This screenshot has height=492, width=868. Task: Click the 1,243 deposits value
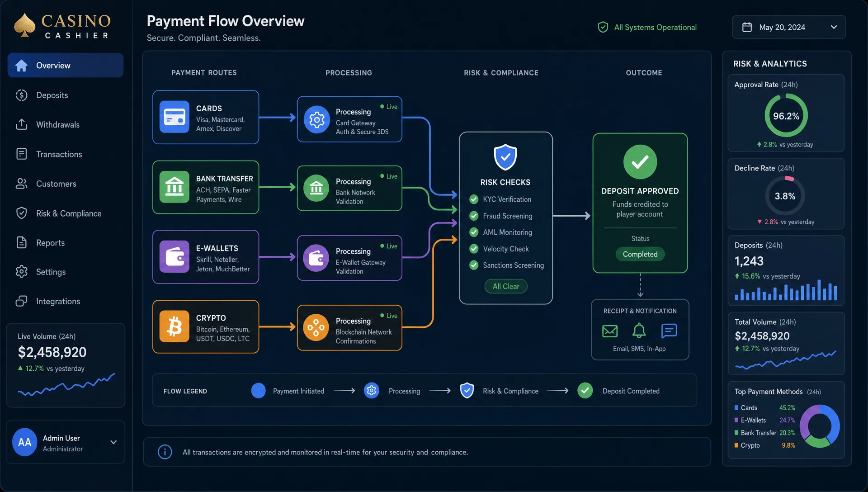tap(749, 261)
